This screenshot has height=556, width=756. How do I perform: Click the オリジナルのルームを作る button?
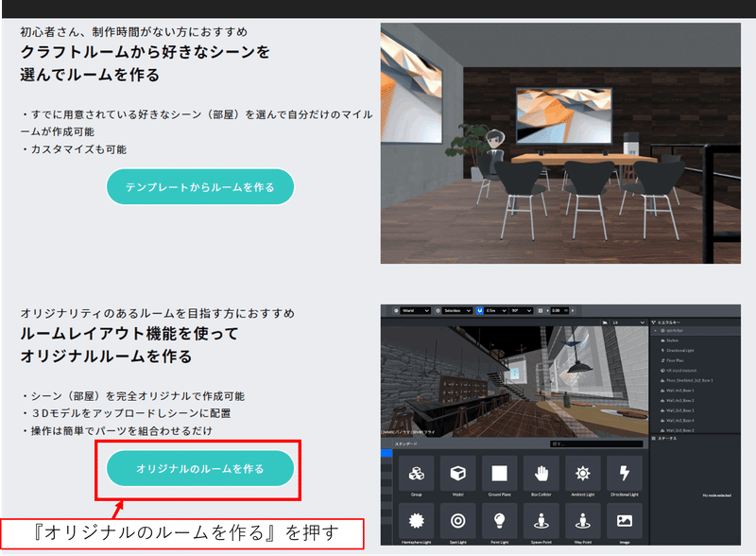pyautogui.click(x=200, y=469)
